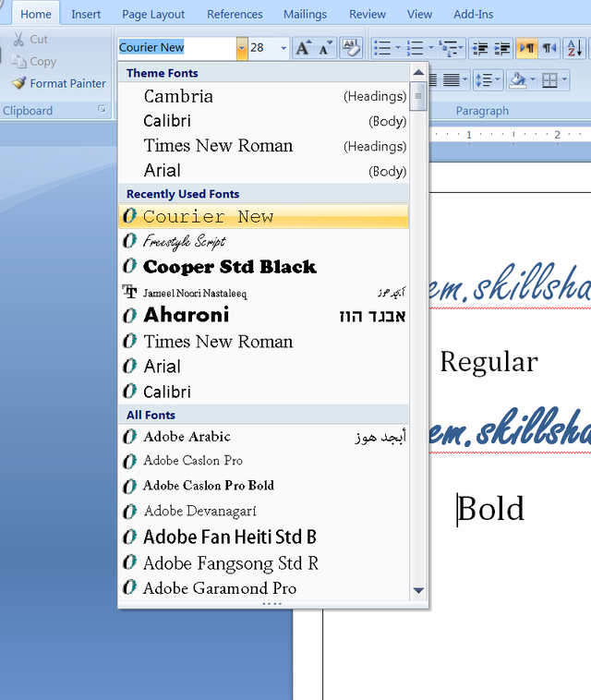591x700 pixels.
Task: Toggle Justify paragraph alignment
Action: point(451,80)
